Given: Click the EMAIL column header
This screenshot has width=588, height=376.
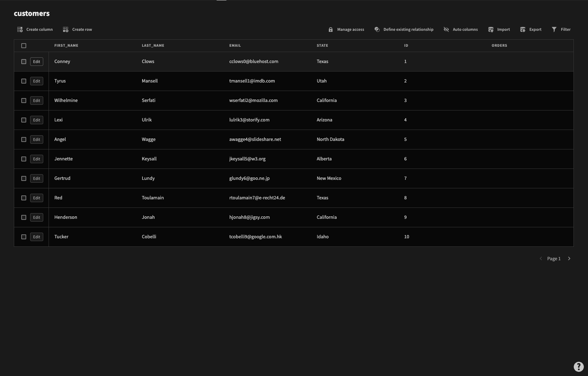Looking at the screenshot, I should click(235, 45).
